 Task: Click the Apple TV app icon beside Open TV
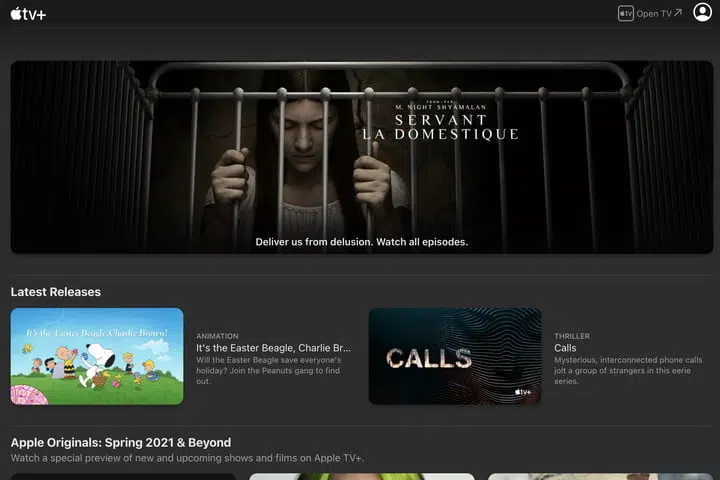coord(625,14)
